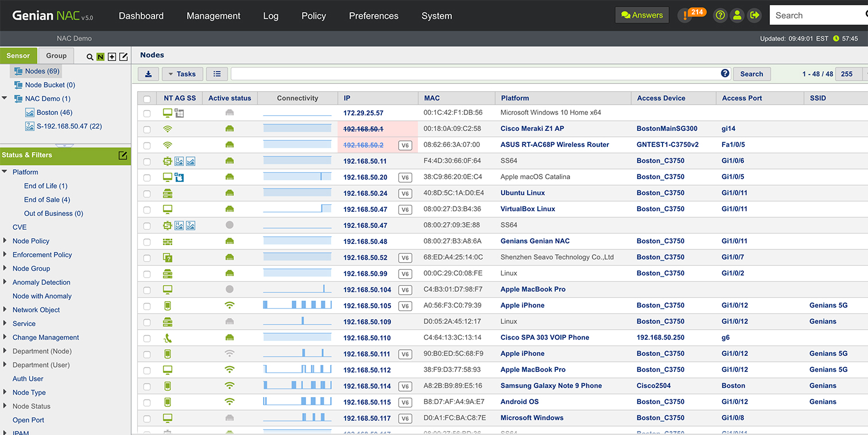This screenshot has width=868, height=435.
Task: Open the Management menu
Action: [x=213, y=15]
